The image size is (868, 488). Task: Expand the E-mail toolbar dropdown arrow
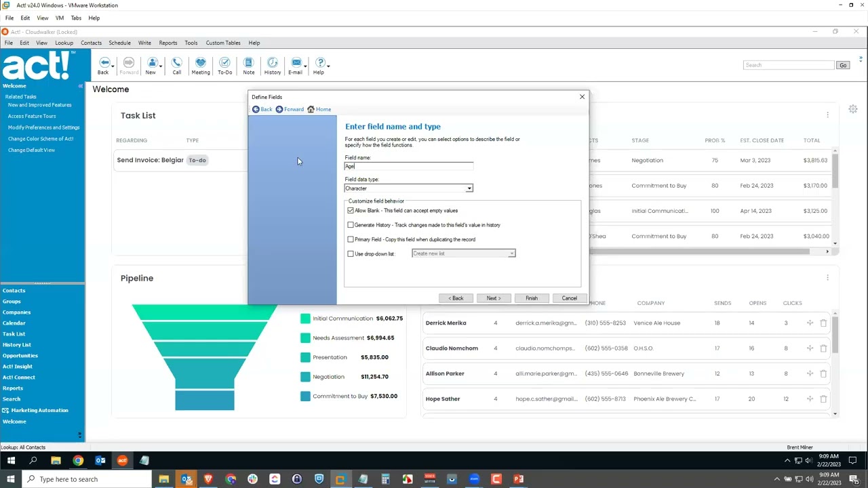[x=305, y=66]
